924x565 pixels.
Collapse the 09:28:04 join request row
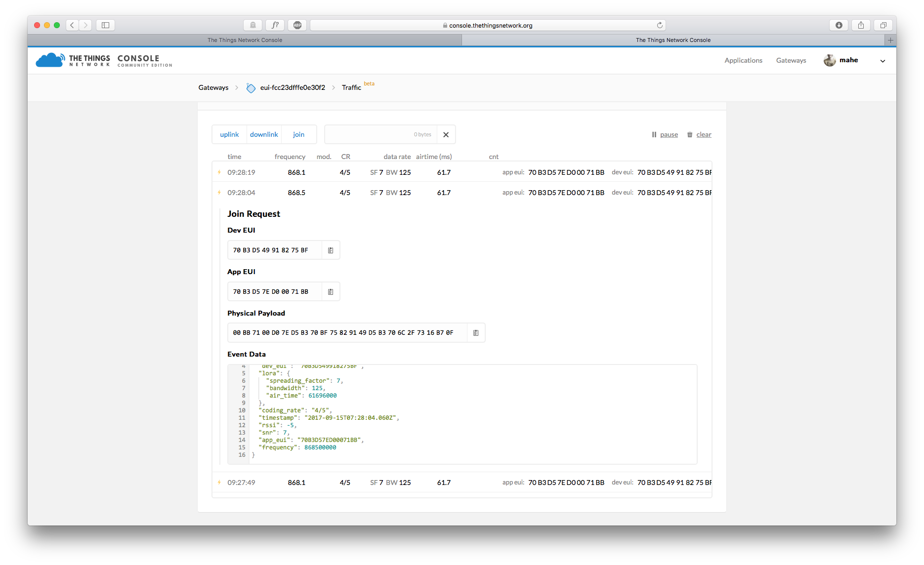462,193
